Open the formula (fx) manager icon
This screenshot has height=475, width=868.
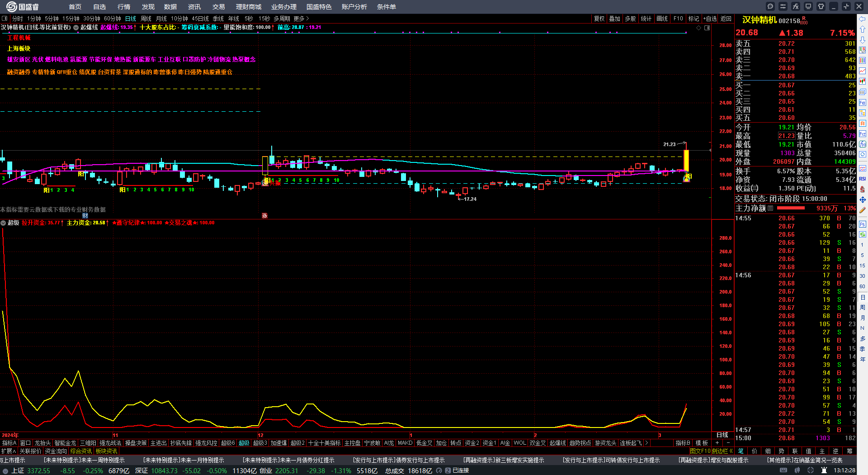(796, 6)
